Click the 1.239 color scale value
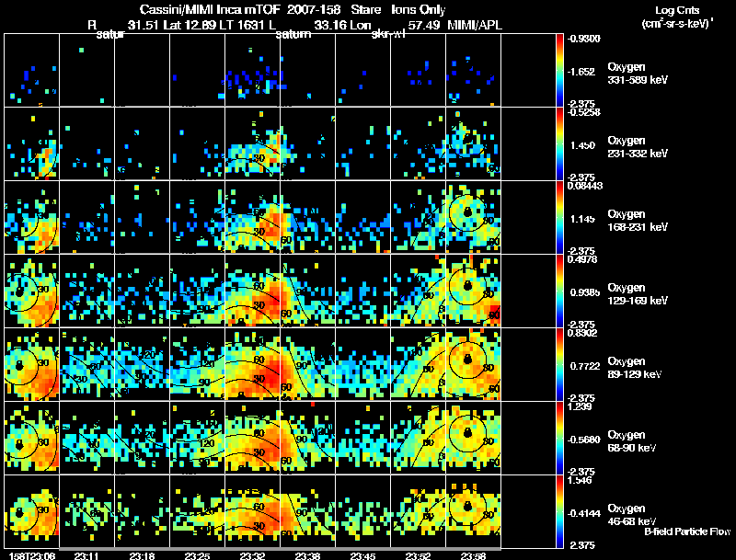This screenshot has width=736, height=560. (x=580, y=406)
